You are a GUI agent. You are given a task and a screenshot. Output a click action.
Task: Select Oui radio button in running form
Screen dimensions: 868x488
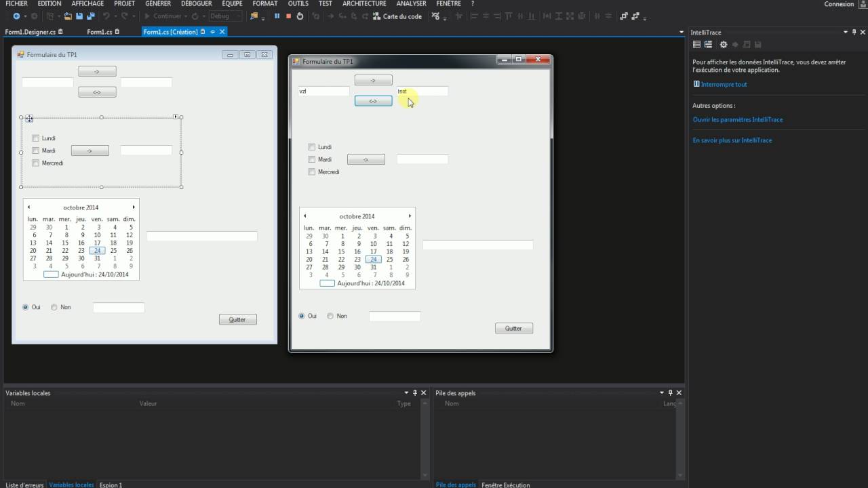point(302,316)
